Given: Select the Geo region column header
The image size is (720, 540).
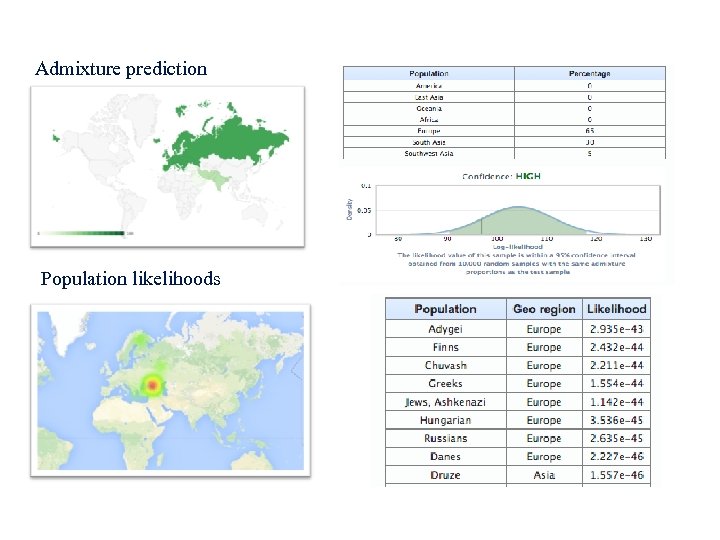Looking at the screenshot, I should [544, 309].
